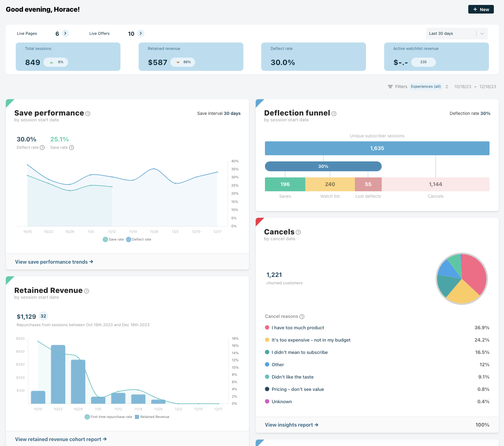Open Live Offers chevron arrow
The image size is (504, 446).
(140, 33)
